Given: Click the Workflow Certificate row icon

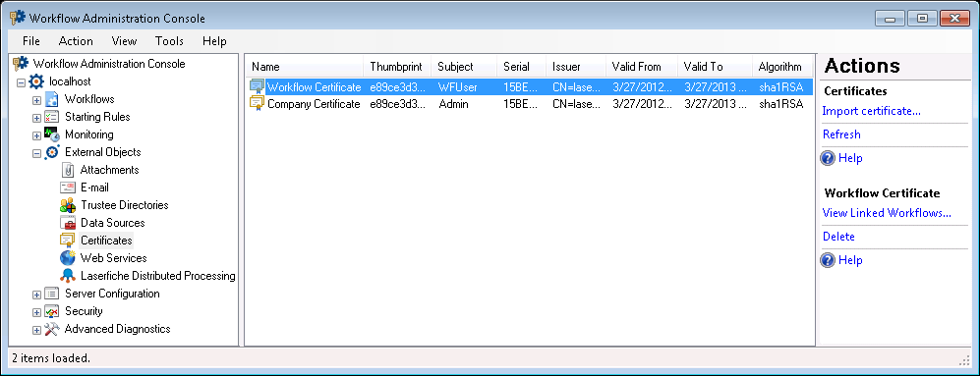Looking at the screenshot, I should [x=257, y=86].
